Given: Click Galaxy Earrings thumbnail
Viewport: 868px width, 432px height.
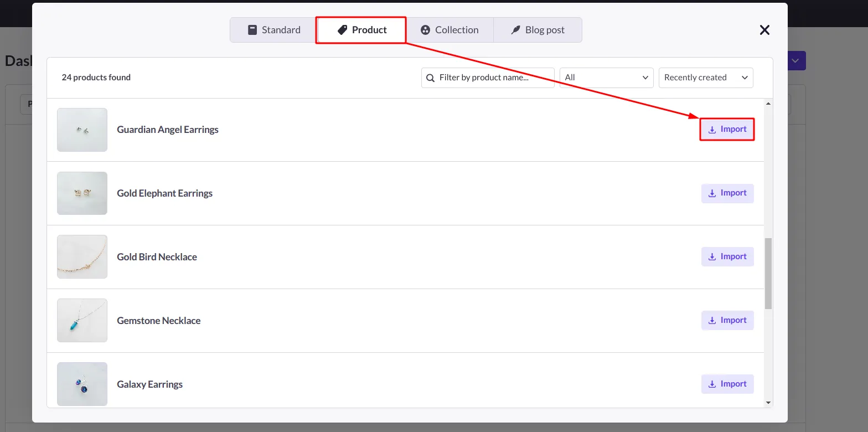Looking at the screenshot, I should point(82,384).
